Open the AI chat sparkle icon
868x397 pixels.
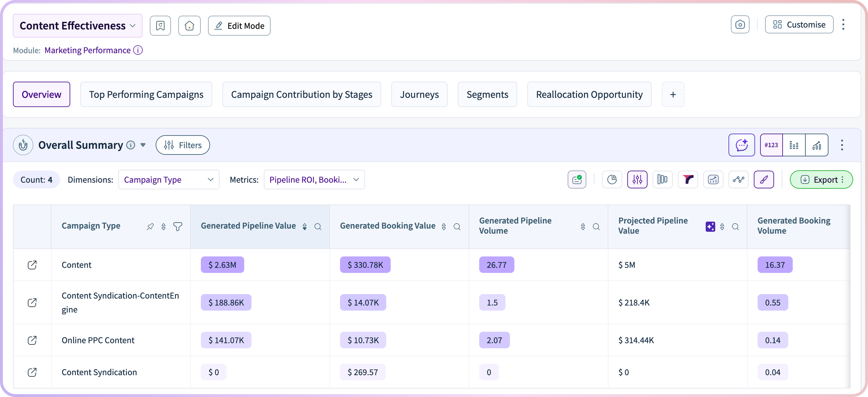[x=741, y=145]
